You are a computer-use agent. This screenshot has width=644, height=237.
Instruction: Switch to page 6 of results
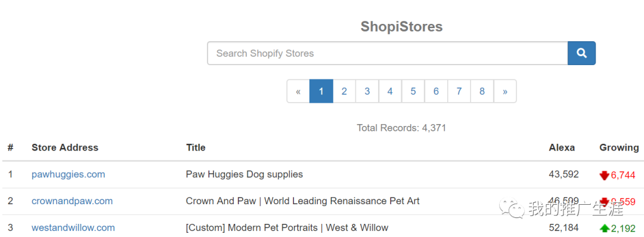pyautogui.click(x=436, y=91)
